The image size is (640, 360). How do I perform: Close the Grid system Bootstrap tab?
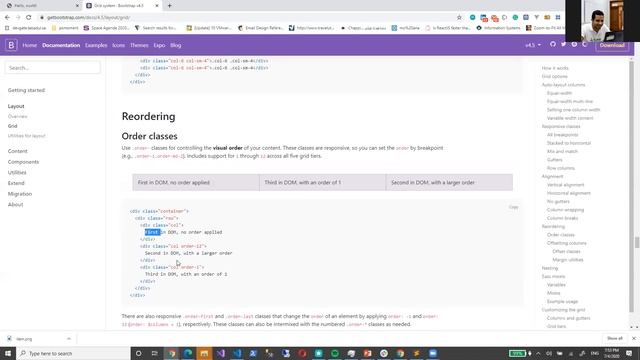click(157, 6)
